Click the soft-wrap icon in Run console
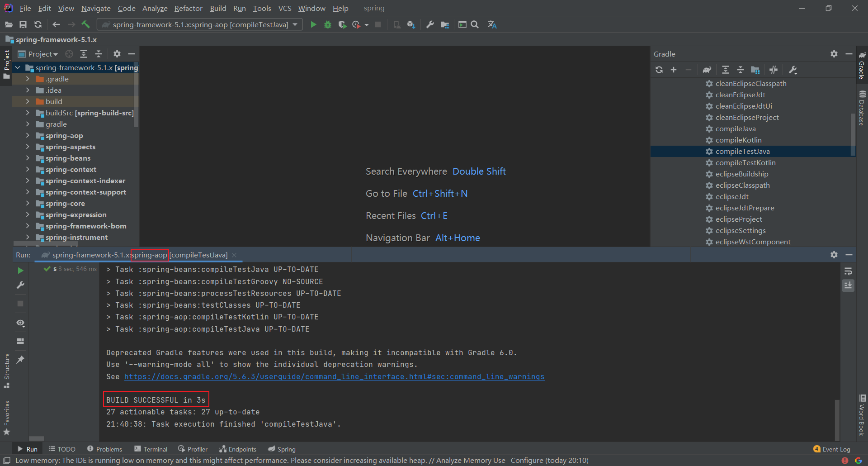 [848, 271]
